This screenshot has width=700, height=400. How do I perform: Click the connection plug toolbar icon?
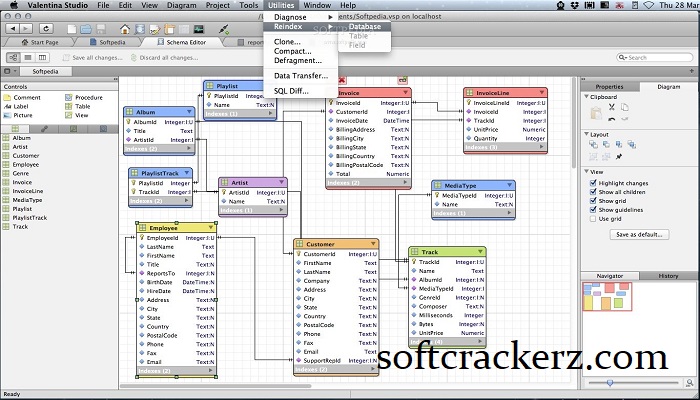[225, 29]
